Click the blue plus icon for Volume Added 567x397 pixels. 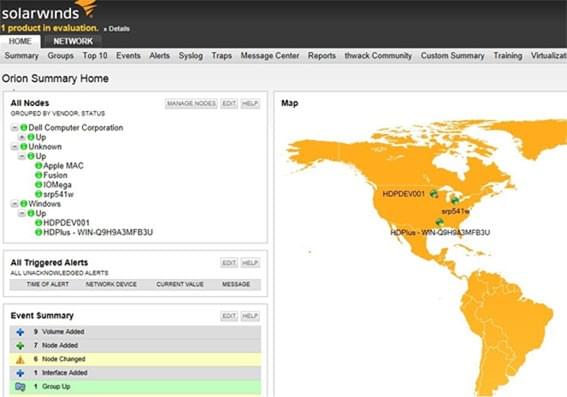(20, 332)
